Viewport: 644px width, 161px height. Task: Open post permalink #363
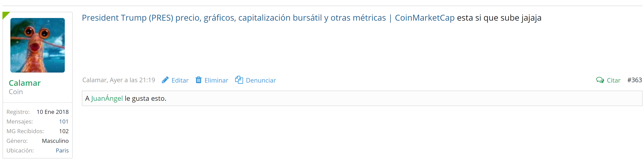pyautogui.click(x=635, y=80)
